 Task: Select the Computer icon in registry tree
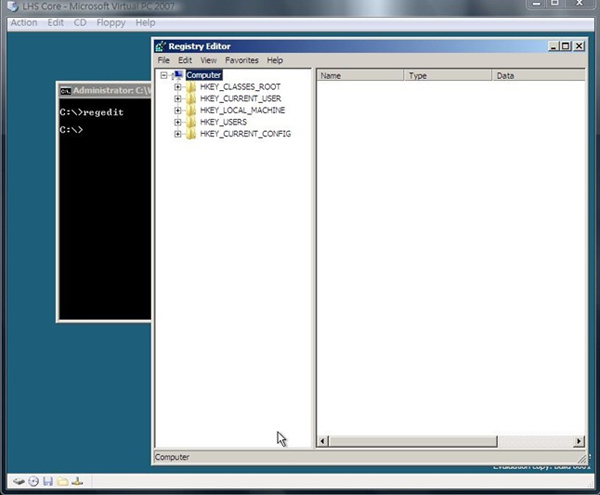pyautogui.click(x=178, y=75)
